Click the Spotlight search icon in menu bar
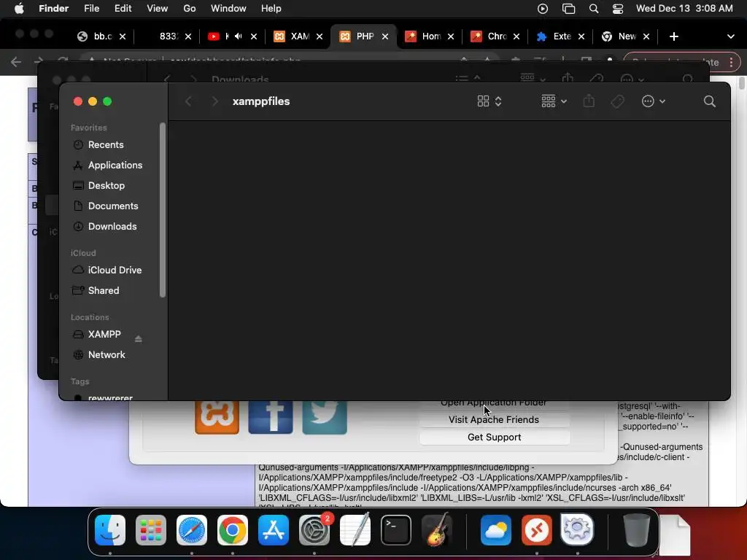Screen dimensions: 747x560 pos(594,9)
